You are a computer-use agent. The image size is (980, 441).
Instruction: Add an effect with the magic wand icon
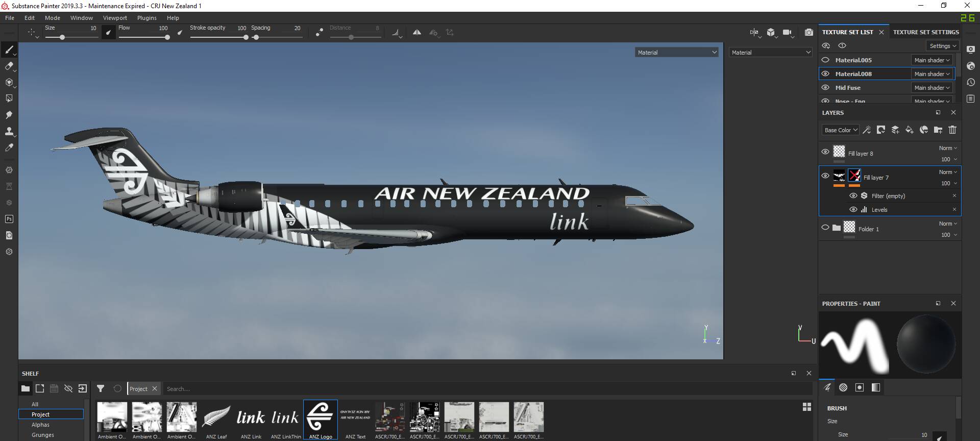tap(867, 130)
